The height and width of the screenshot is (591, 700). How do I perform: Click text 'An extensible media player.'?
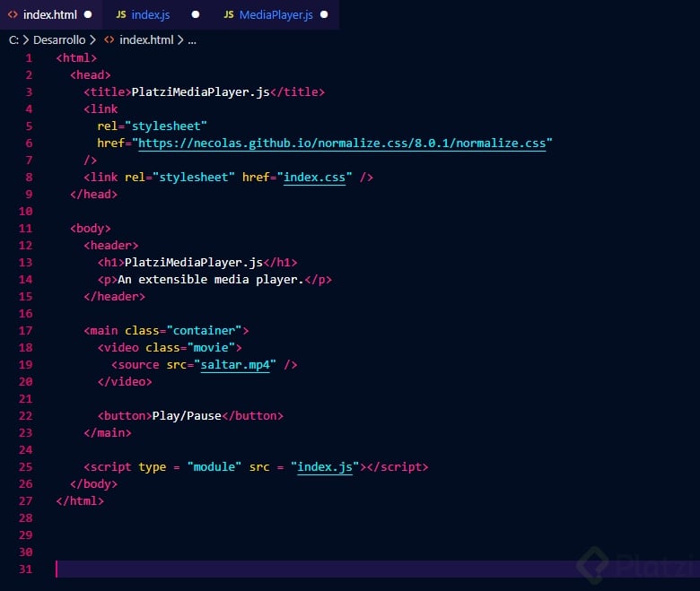click(x=211, y=280)
